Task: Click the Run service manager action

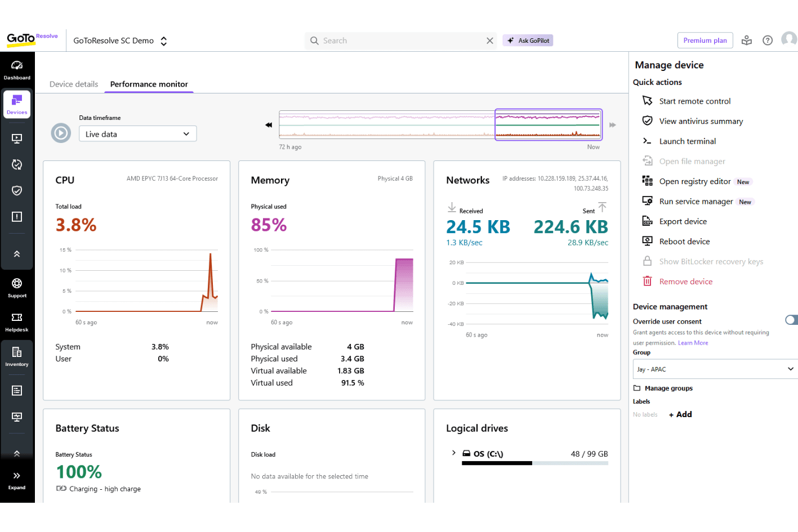Action: click(696, 202)
